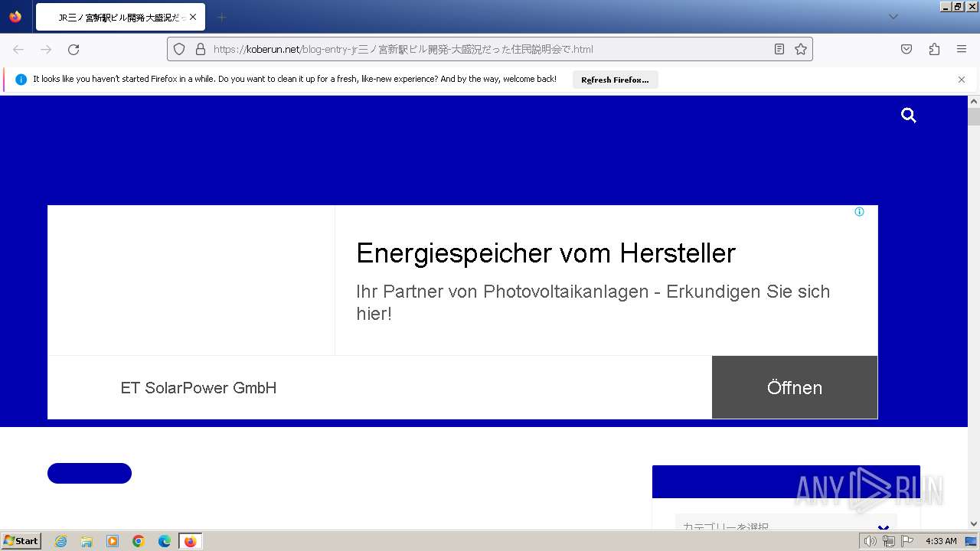The image size is (980, 551).
Task: Bookmark this page with star icon
Action: coord(801,49)
